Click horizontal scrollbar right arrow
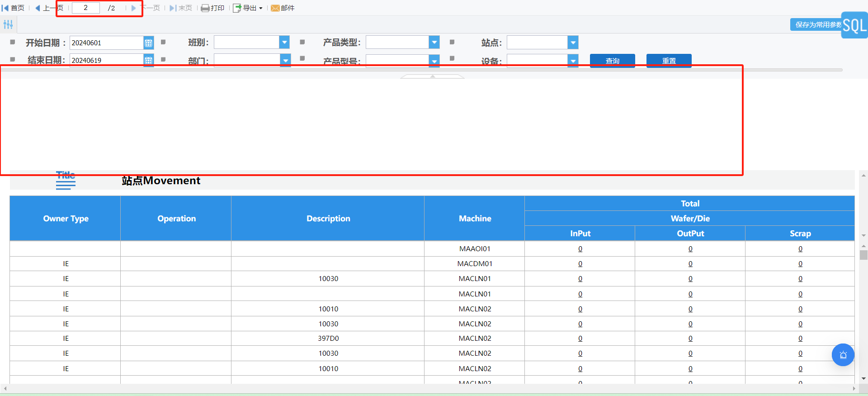Image resolution: width=868 pixels, height=396 pixels. point(854,388)
